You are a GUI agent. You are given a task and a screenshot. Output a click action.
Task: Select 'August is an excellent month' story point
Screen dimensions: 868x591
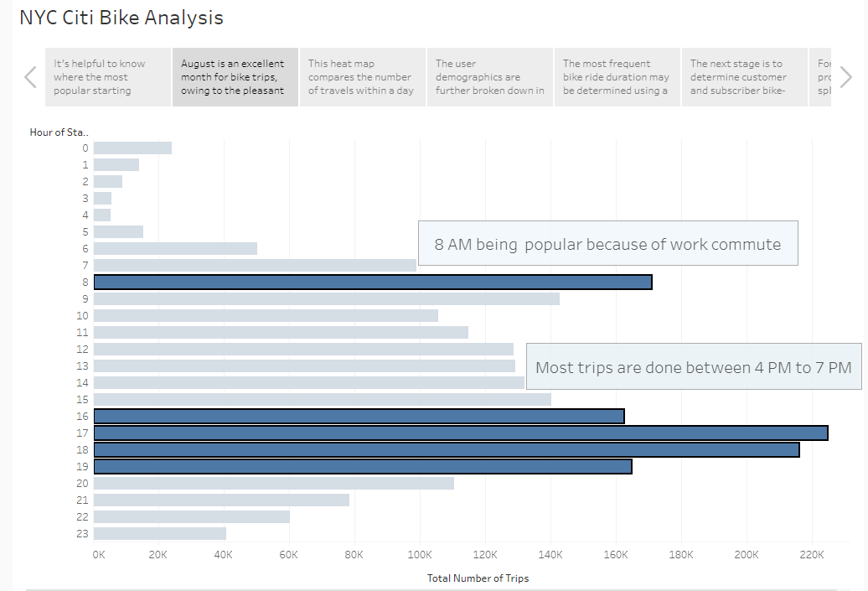tap(235, 77)
